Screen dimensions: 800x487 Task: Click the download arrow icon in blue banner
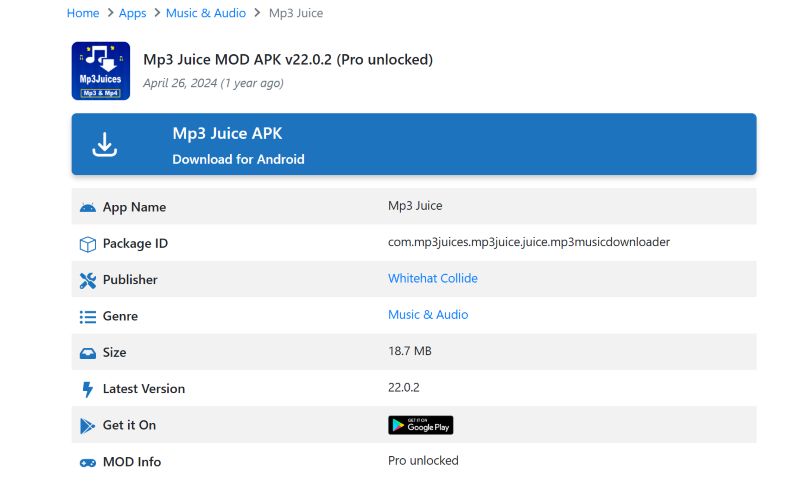coord(105,144)
